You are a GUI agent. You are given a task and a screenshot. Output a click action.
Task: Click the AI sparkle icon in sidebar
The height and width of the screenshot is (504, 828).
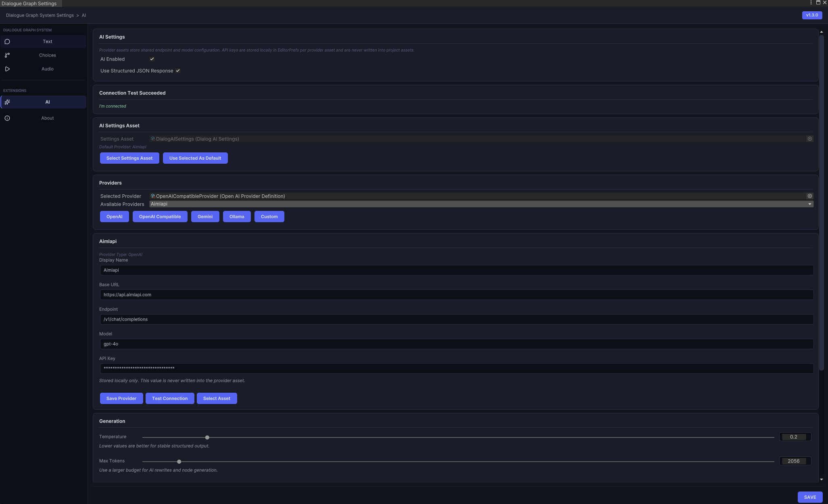tap(7, 102)
